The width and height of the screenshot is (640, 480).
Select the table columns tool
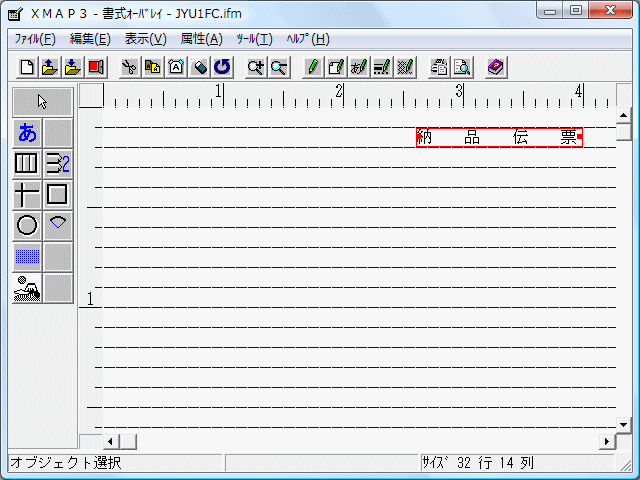coord(27,164)
